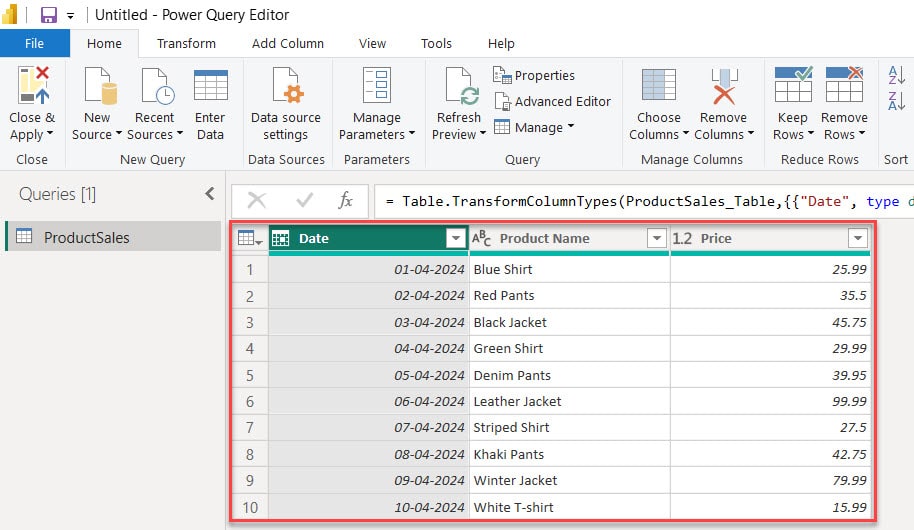
Task: Expand Refresh Preview dropdown arrow
Action: coord(483,134)
